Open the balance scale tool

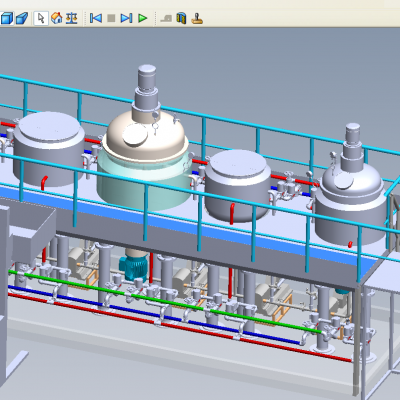71,18
